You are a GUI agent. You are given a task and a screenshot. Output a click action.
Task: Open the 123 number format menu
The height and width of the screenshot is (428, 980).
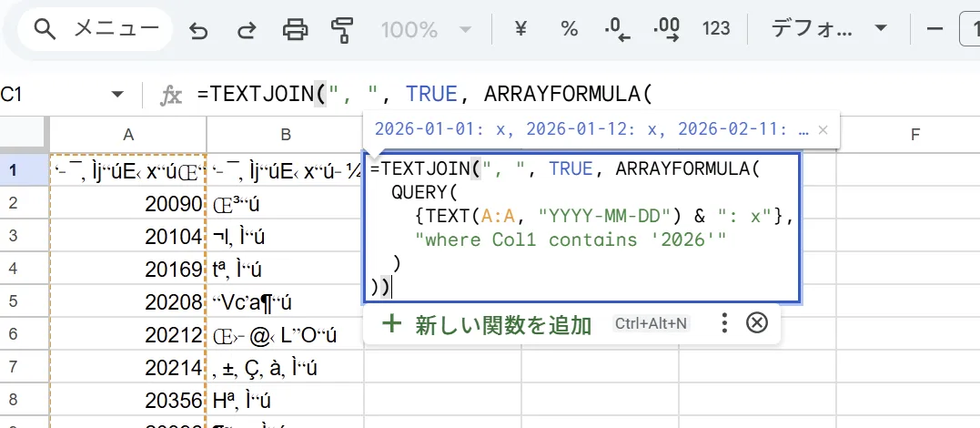(x=716, y=29)
